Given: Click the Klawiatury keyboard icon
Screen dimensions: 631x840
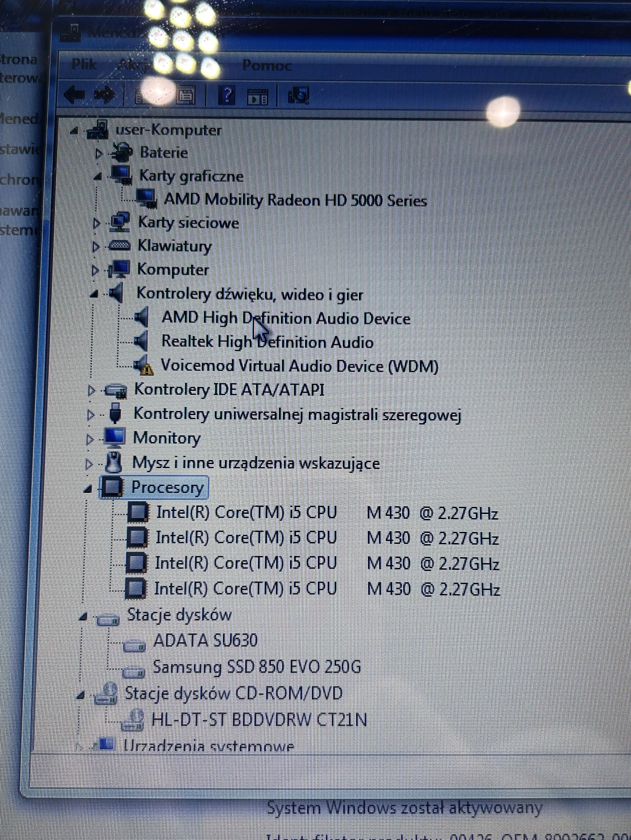Looking at the screenshot, I should click(x=119, y=246).
